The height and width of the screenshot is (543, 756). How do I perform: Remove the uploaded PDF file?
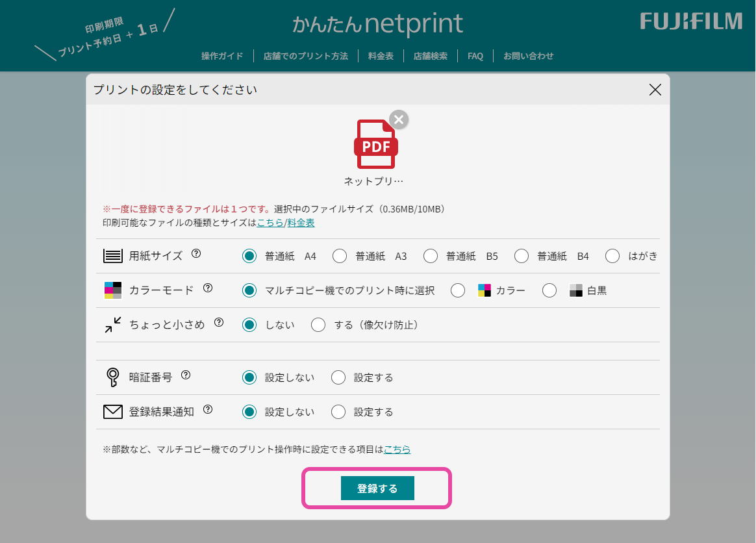click(x=399, y=119)
